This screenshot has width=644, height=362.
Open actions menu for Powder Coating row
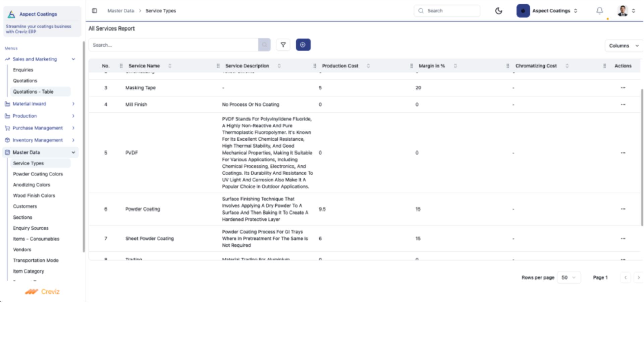pos(623,209)
